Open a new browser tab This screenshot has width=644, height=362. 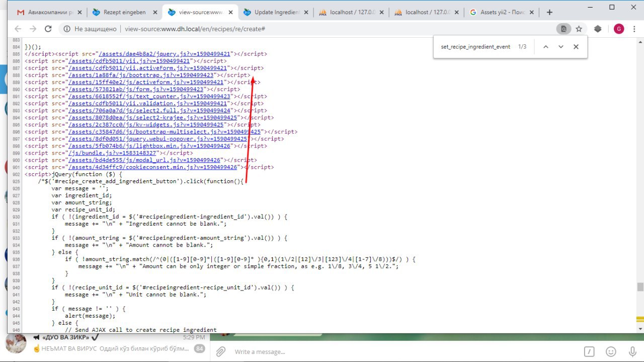click(549, 12)
